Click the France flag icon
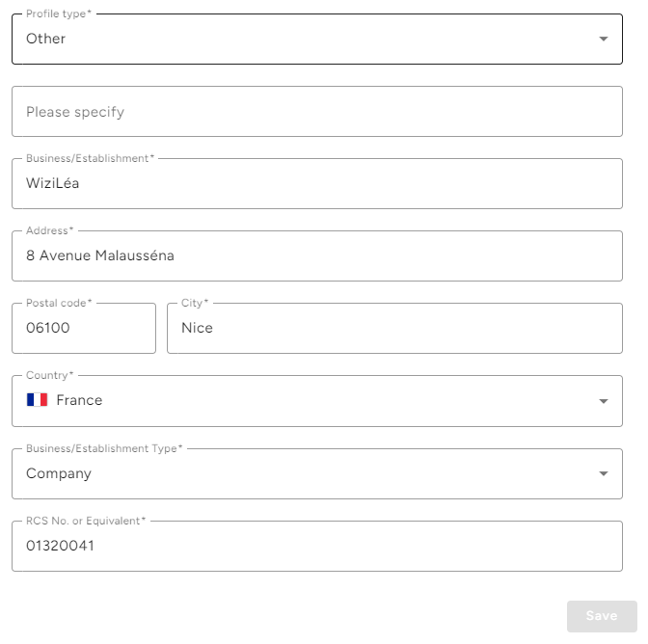Viewport: 648px width, 644px height. click(38, 400)
